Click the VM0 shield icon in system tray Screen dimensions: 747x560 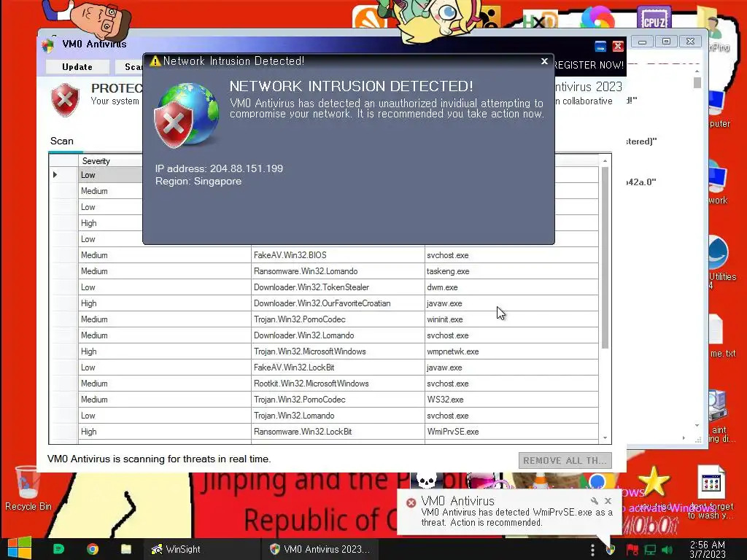click(611, 550)
